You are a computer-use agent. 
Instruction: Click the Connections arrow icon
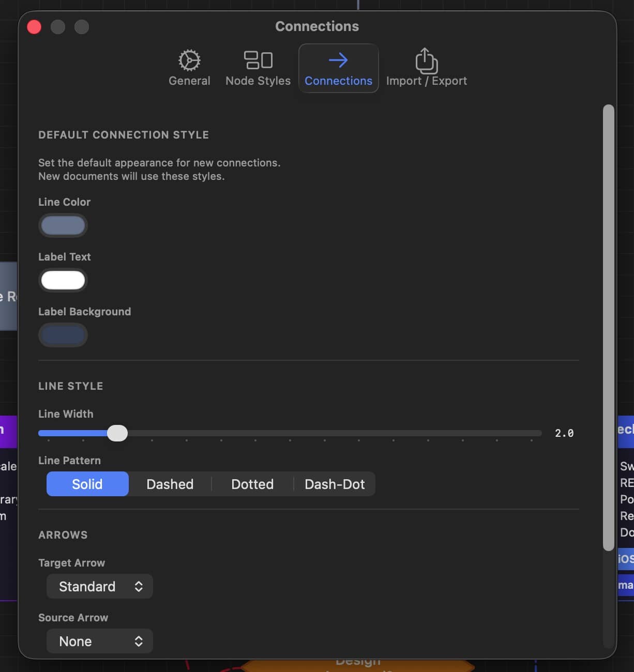click(x=338, y=60)
